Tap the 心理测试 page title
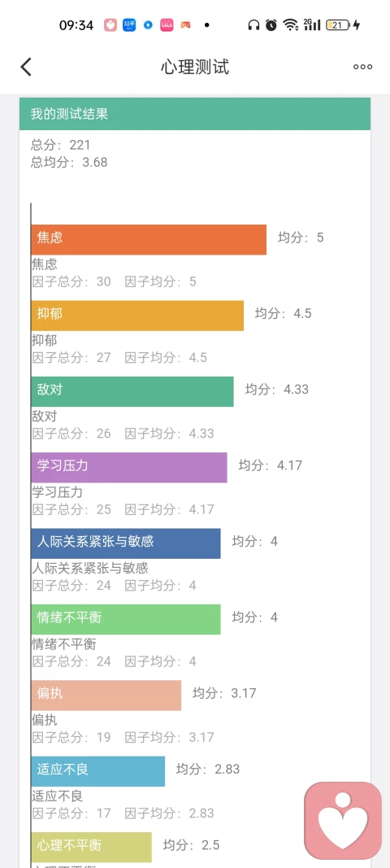 [195, 67]
